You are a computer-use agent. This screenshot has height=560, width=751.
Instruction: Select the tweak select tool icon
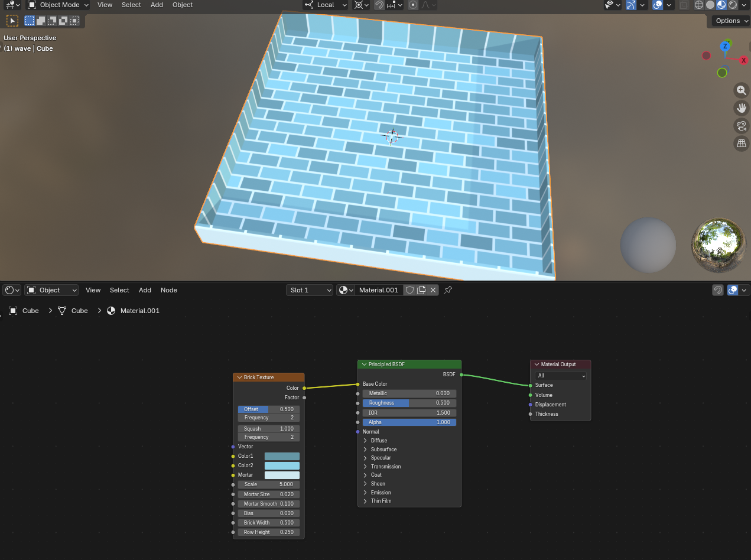12,21
